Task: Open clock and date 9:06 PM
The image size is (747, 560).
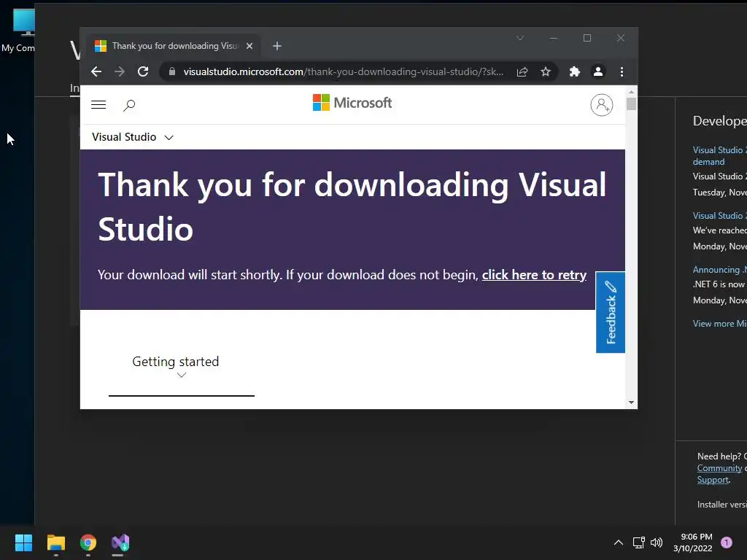Action: tap(693, 542)
